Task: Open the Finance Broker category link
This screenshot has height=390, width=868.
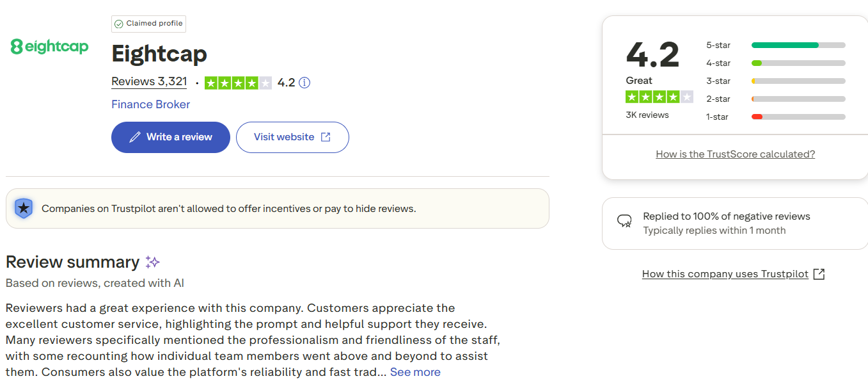Action: 150,104
